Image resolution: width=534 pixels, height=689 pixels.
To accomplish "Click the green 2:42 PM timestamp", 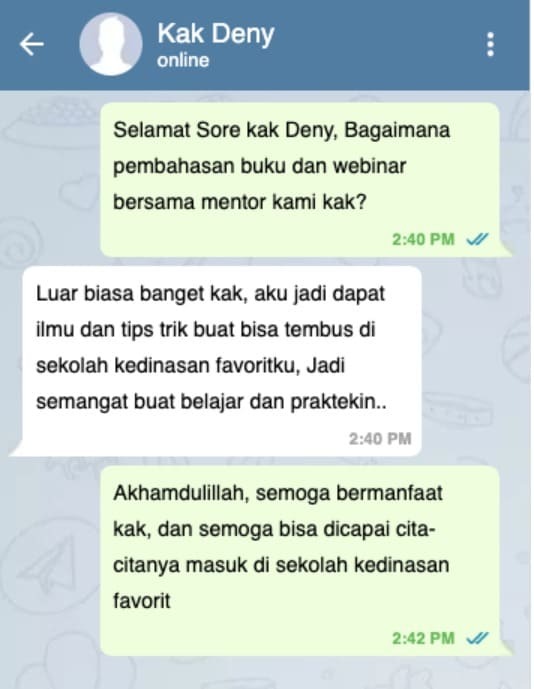I will tap(423, 638).
